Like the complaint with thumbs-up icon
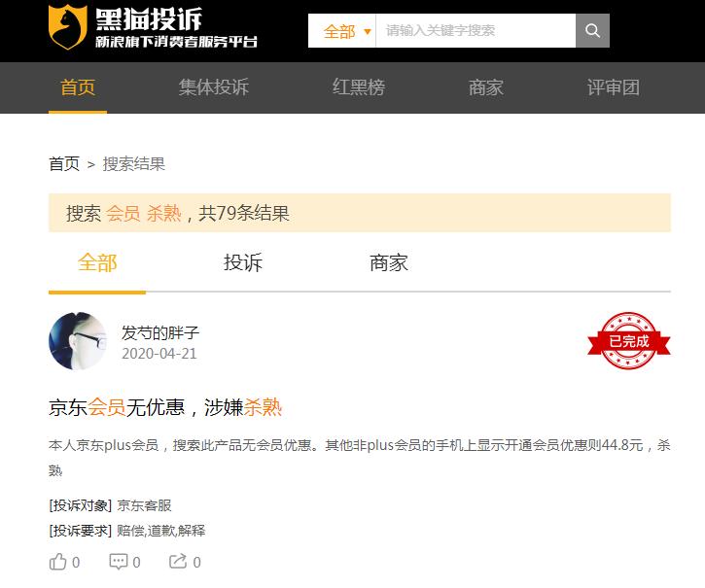 tap(57, 562)
